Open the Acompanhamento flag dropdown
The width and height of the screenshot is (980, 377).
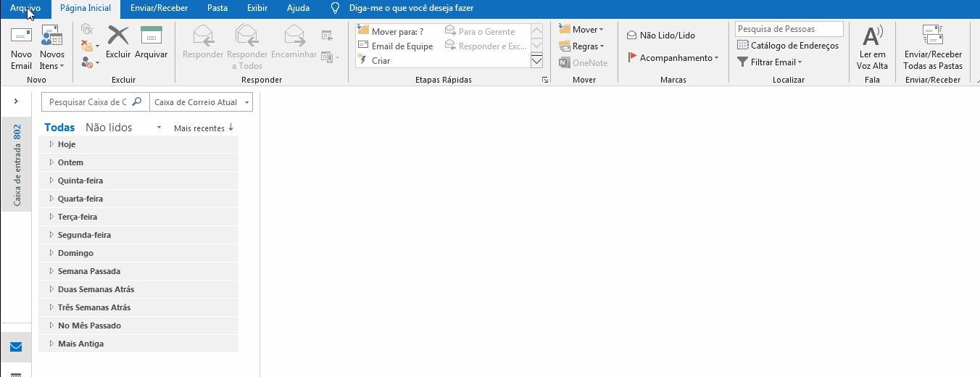(673, 57)
